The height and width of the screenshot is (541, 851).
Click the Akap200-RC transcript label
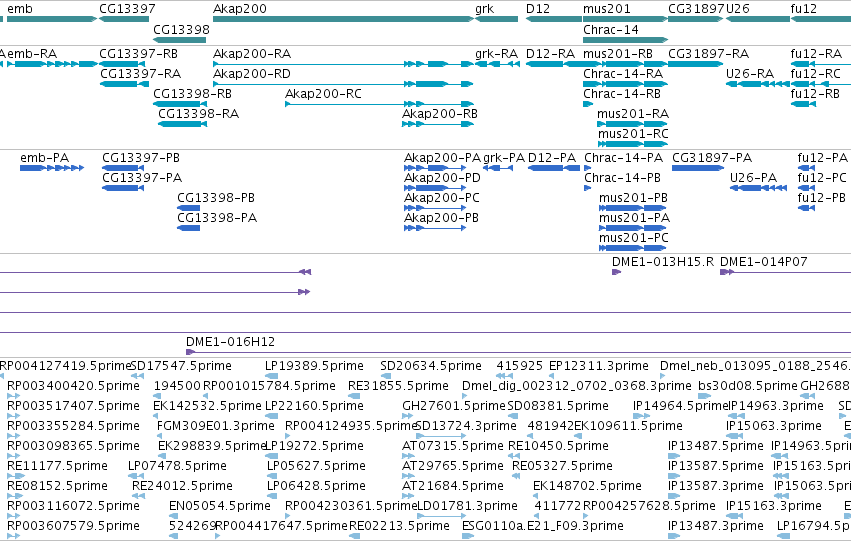pos(323,94)
